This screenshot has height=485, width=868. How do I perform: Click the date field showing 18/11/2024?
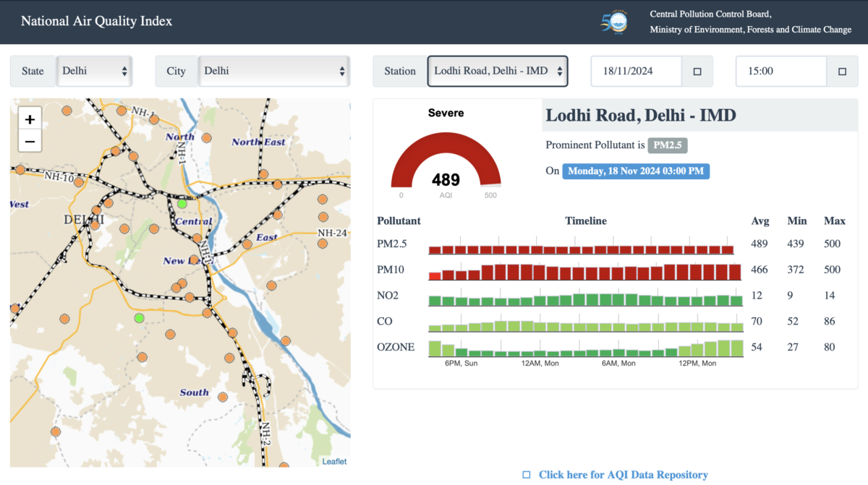tap(637, 72)
